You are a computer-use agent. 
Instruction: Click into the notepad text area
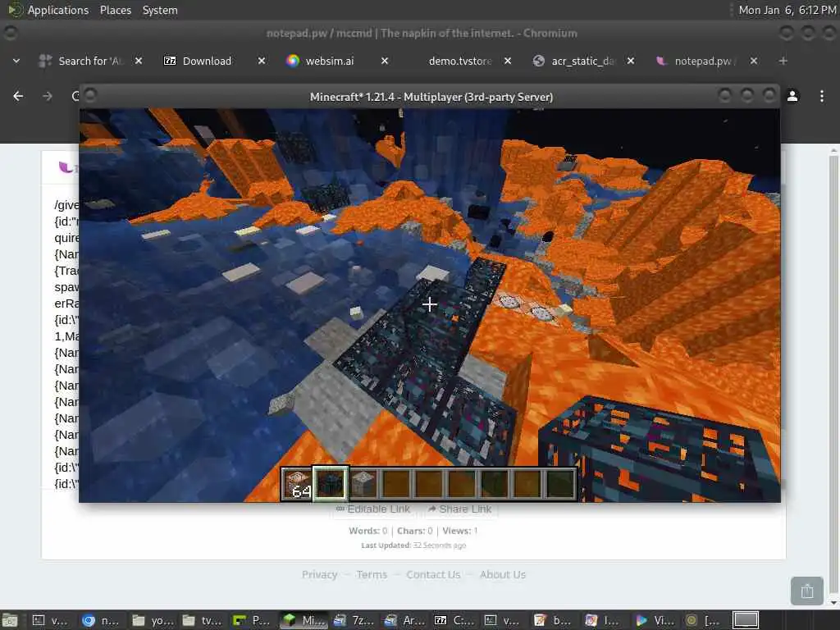[x=66, y=343]
